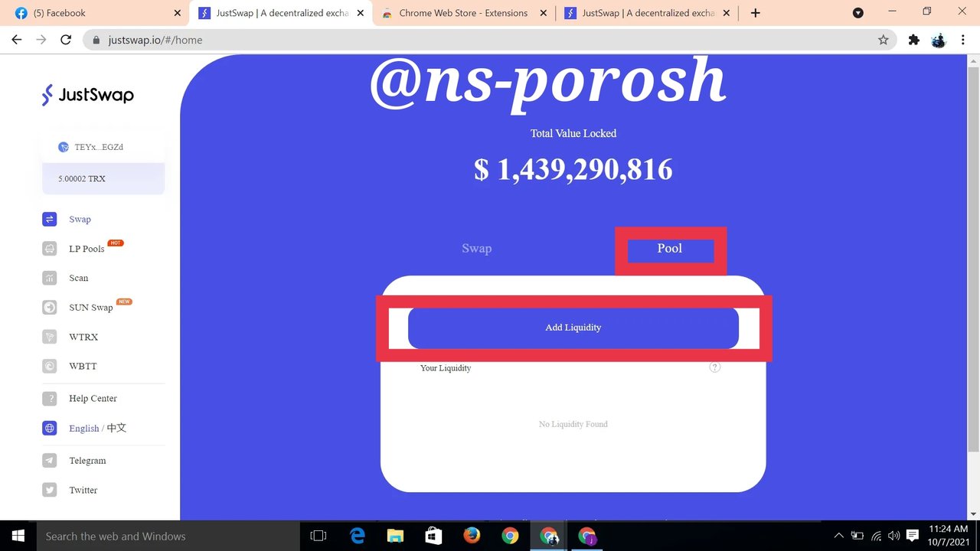Open Chrome extensions puzzle icon
This screenshot has width=980, height=551.
(x=913, y=40)
